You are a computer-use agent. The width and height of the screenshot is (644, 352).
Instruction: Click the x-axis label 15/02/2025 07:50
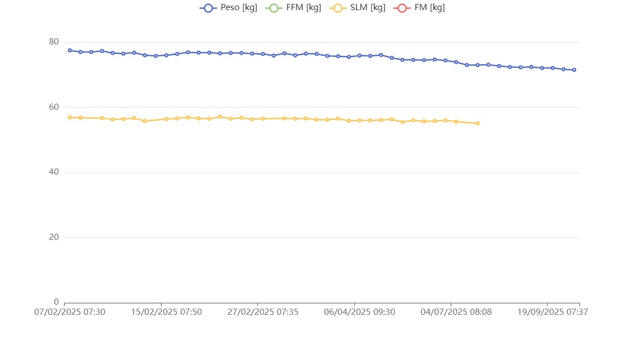pyautogui.click(x=166, y=311)
